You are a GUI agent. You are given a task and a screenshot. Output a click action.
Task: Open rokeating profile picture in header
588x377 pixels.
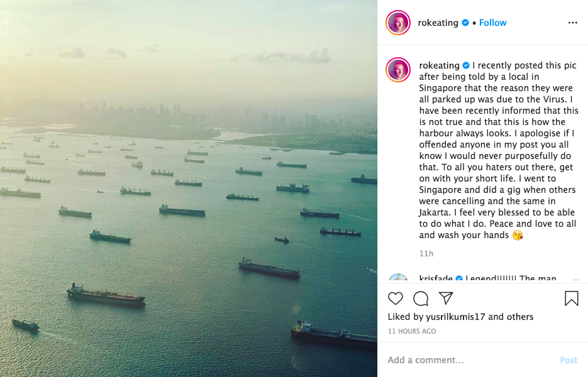398,23
